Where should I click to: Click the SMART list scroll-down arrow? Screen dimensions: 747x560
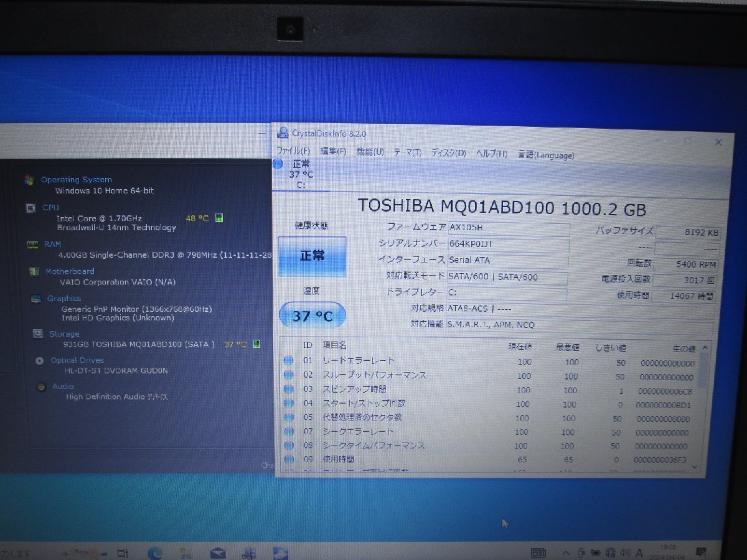tap(695, 468)
